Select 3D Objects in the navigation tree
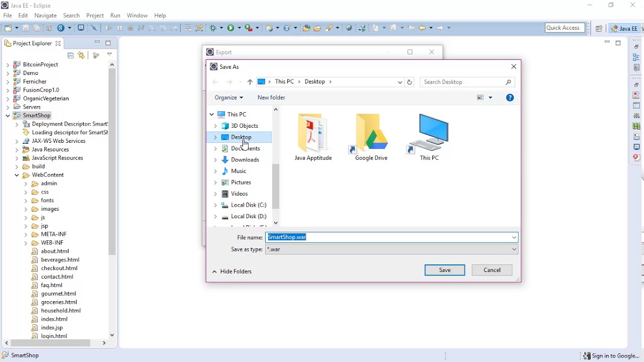 [x=245, y=126]
